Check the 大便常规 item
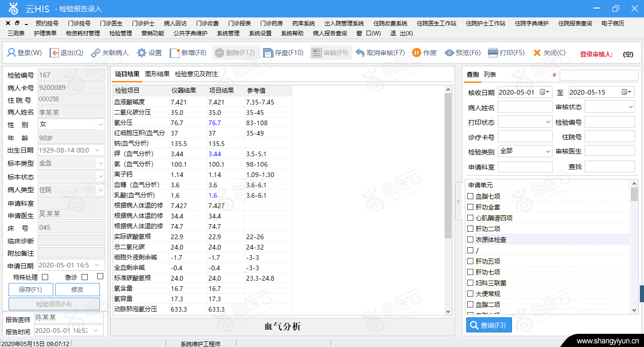The image size is (644, 347). [470, 294]
